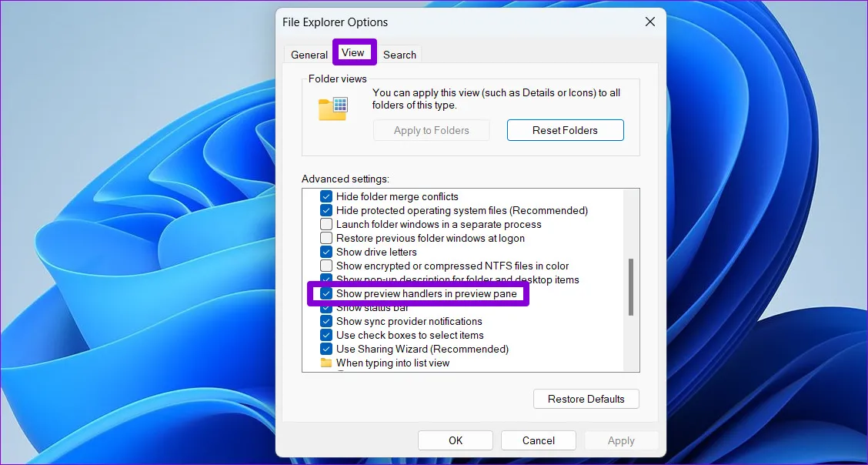868x465 pixels.
Task: Click the Advanced settings scrollbar
Action: click(x=631, y=285)
